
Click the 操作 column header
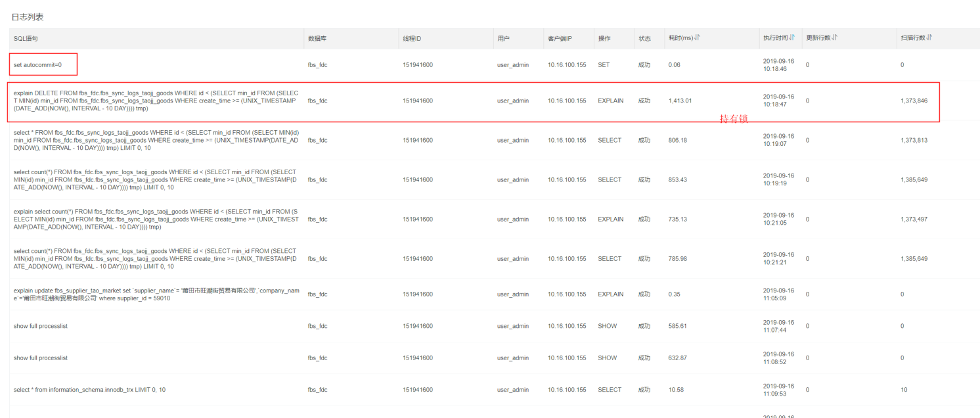pos(604,39)
